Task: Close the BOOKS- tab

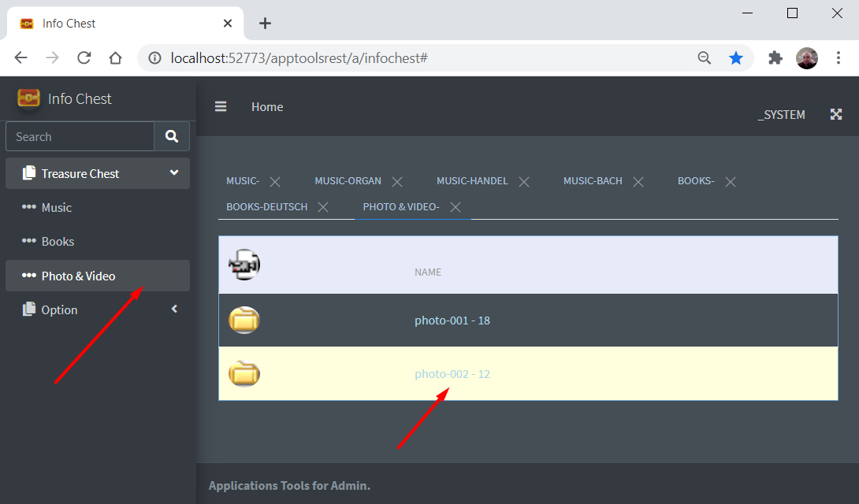Action: [731, 182]
